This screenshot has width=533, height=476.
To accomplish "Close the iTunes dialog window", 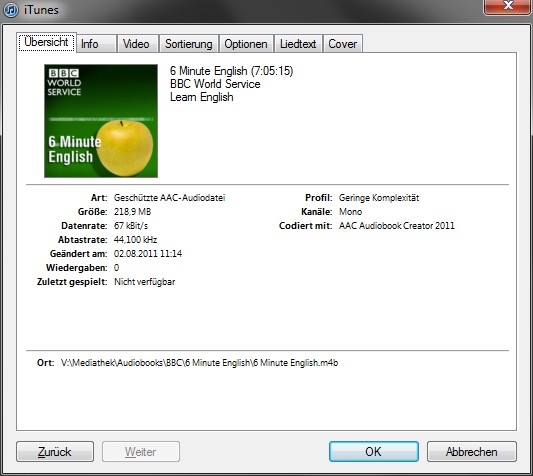I will pyautogui.click(x=508, y=6).
